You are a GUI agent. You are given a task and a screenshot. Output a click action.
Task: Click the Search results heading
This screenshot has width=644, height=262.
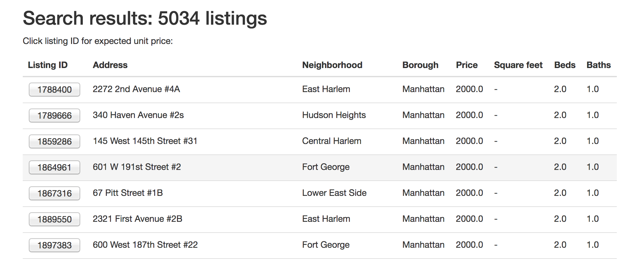145,18
